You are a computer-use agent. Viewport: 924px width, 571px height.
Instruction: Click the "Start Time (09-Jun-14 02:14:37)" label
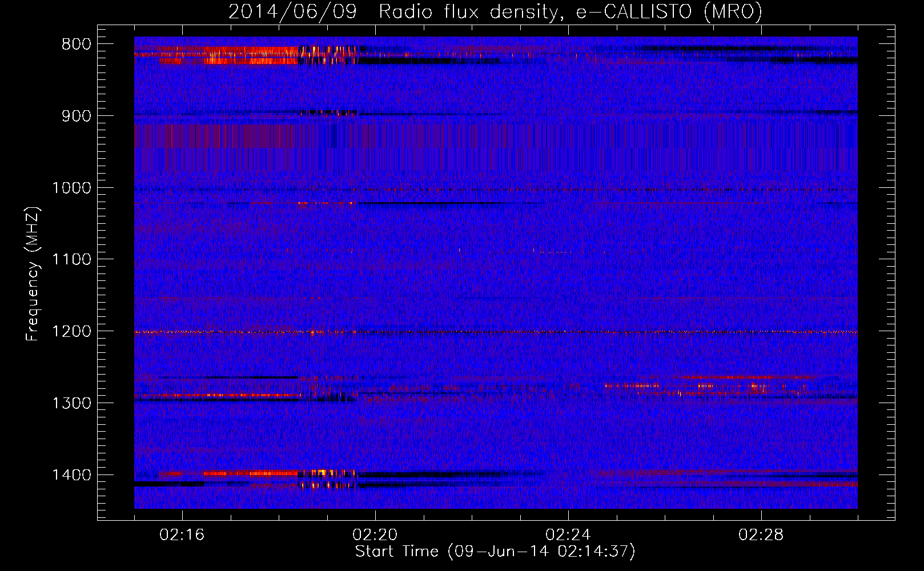pos(495,552)
